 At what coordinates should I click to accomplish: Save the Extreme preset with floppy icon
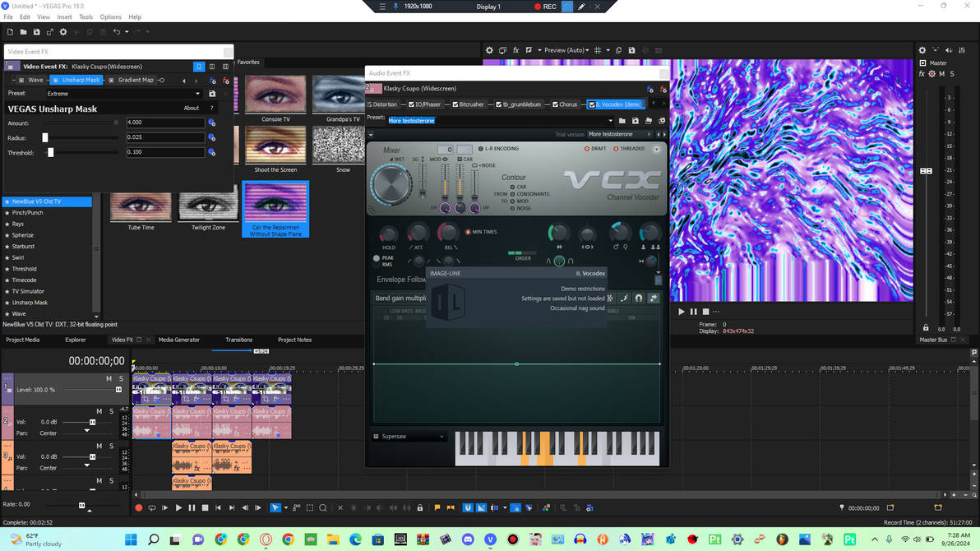click(x=212, y=94)
